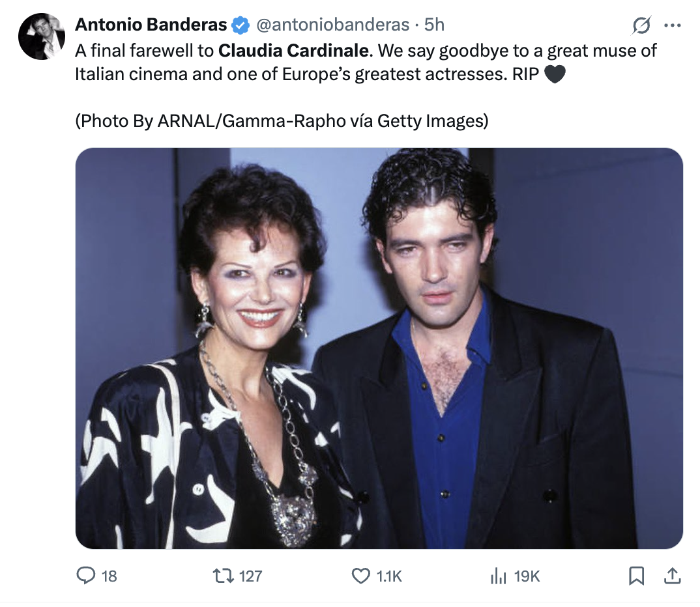700x607 pixels.
Task: Click the Grok slashed-circle icon
Action: point(641,25)
